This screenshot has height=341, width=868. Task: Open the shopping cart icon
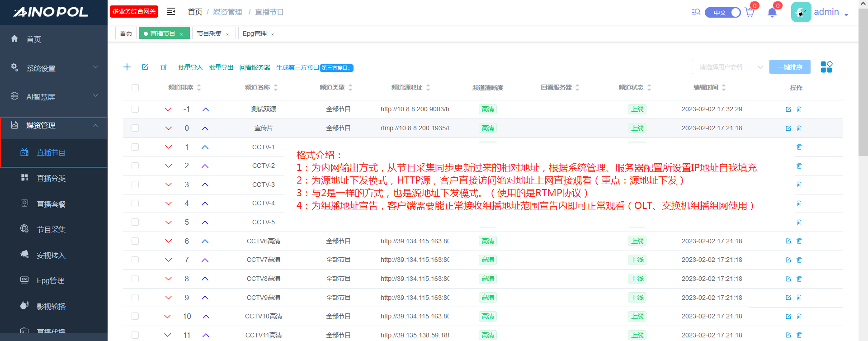[750, 13]
